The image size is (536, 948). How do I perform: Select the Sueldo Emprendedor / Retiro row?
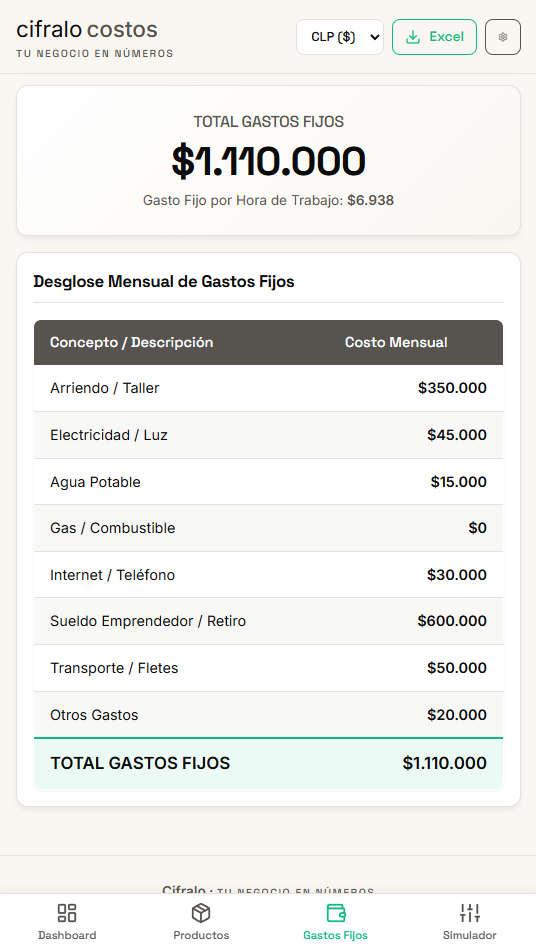point(268,621)
